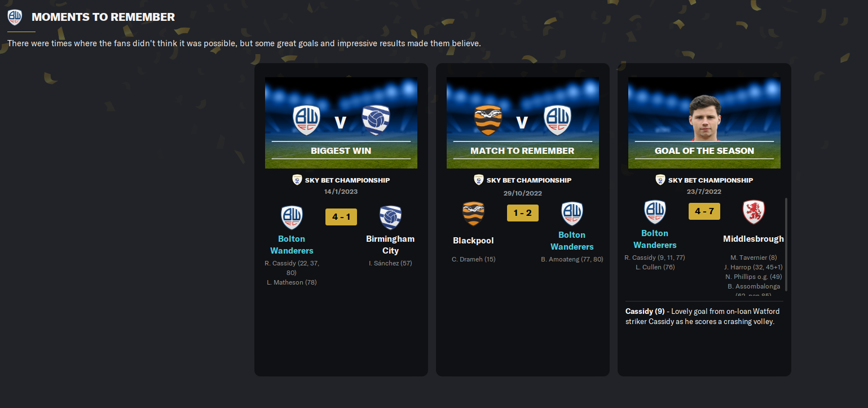The height and width of the screenshot is (408, 868).
Task: Click Sky Bet Championship logo dated 14/1/2023
Action: tap(297, 180)
